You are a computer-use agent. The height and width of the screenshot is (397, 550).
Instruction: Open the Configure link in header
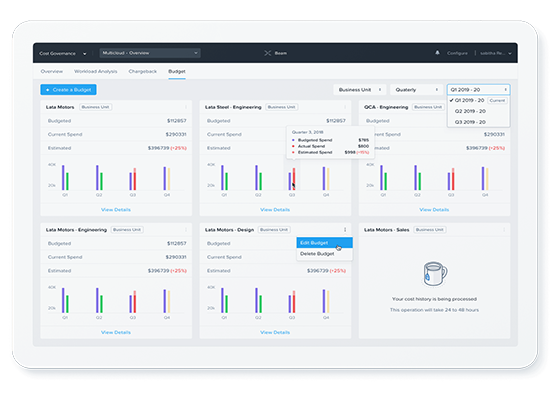coord(457,53)
